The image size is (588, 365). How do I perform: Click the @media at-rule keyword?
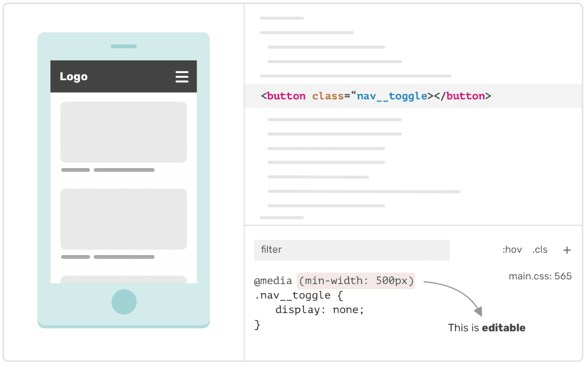point(273,281)
